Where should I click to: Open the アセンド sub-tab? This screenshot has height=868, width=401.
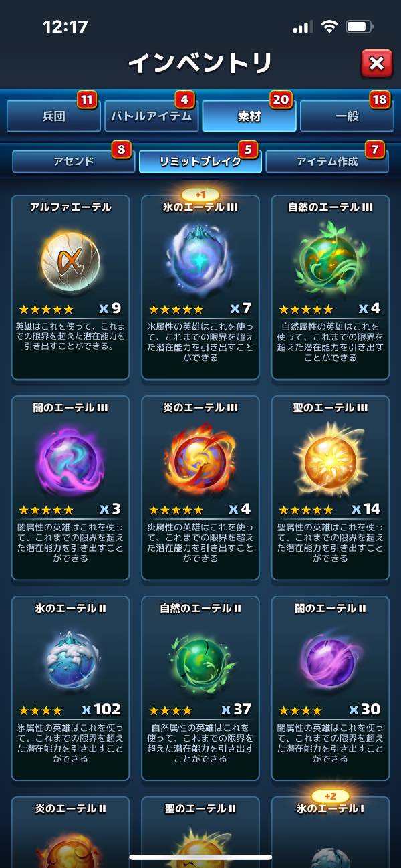[x=74, y=161]
